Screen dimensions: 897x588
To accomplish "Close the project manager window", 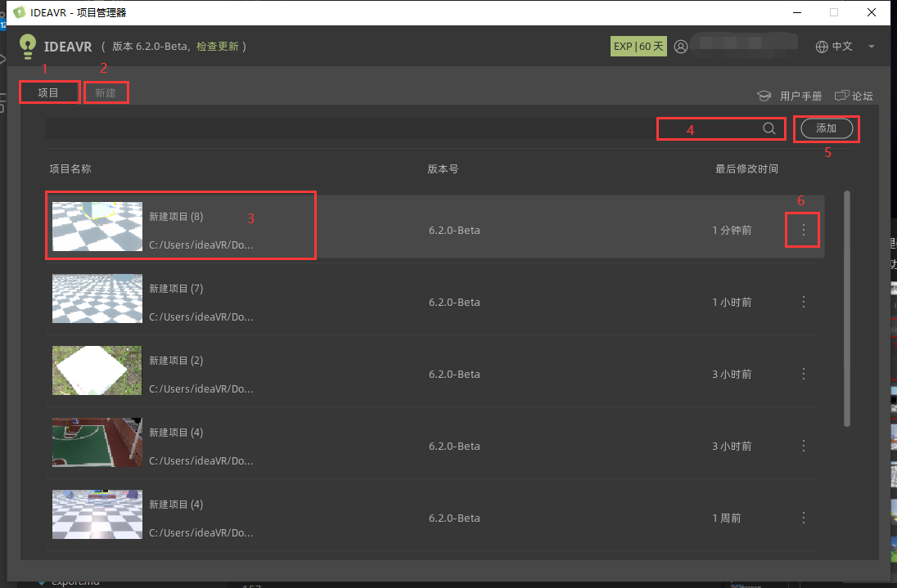I will [872, 12].
